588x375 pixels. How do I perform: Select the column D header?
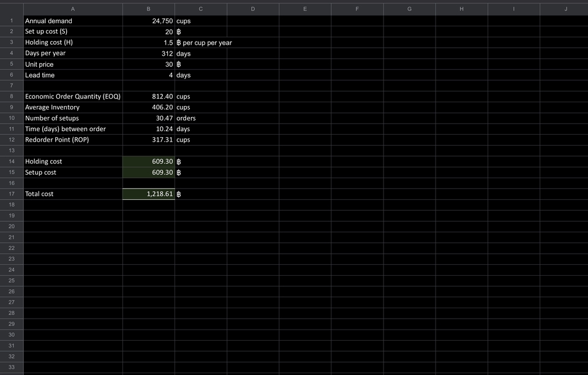253,9
